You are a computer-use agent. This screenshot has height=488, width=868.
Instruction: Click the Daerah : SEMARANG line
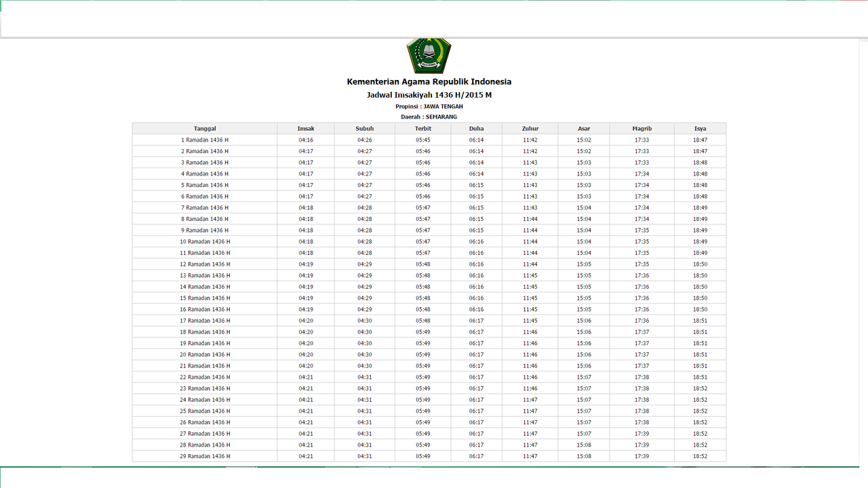(429, 117)
